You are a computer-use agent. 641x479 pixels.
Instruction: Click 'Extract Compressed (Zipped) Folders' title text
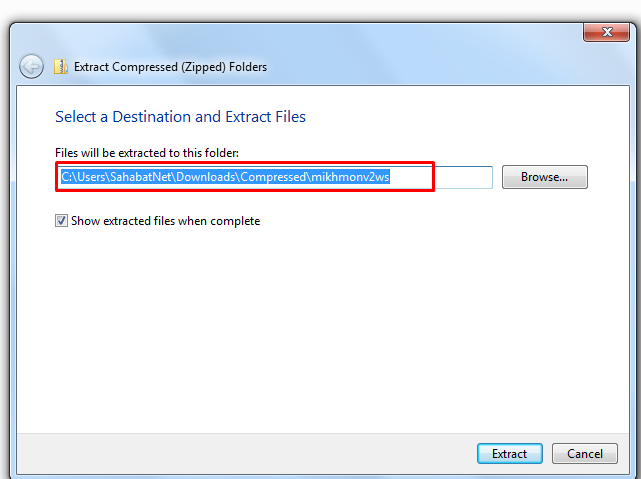tap(174, 67)
